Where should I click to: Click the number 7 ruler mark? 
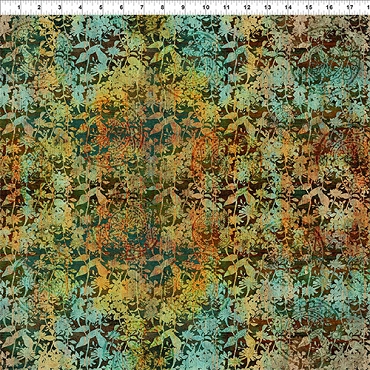click(x=142, y=7)
